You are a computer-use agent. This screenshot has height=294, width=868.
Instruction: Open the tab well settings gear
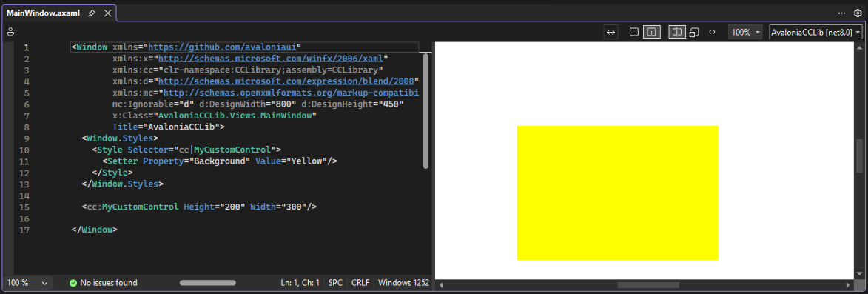click(858, 13)
